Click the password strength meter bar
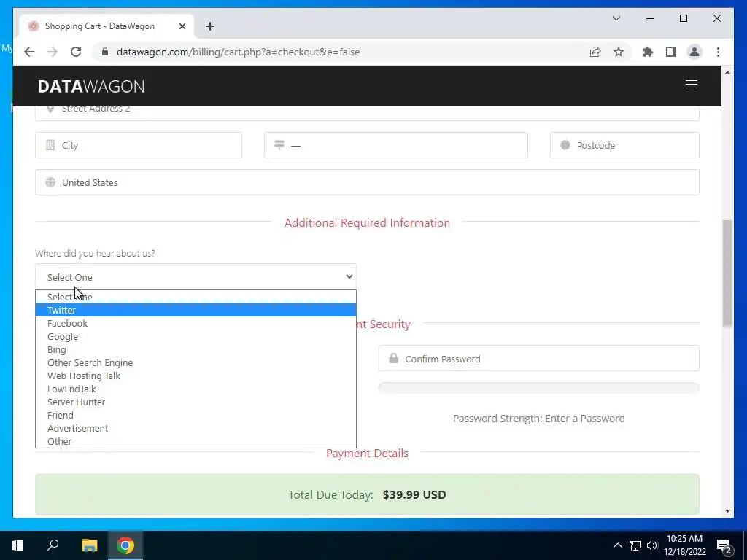The width and height of the screenshot is (747, 560). [x=539, y=388]
